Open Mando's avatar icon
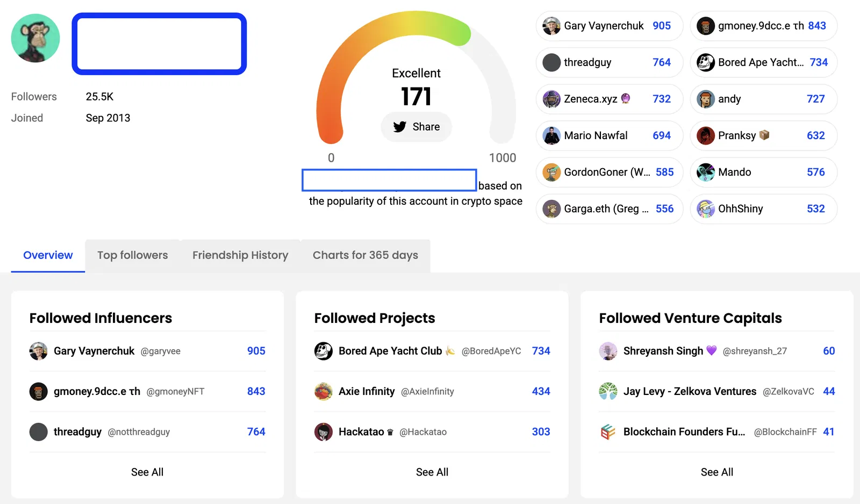The width and height of the screenshot is (860, 504). click(706, 172)
